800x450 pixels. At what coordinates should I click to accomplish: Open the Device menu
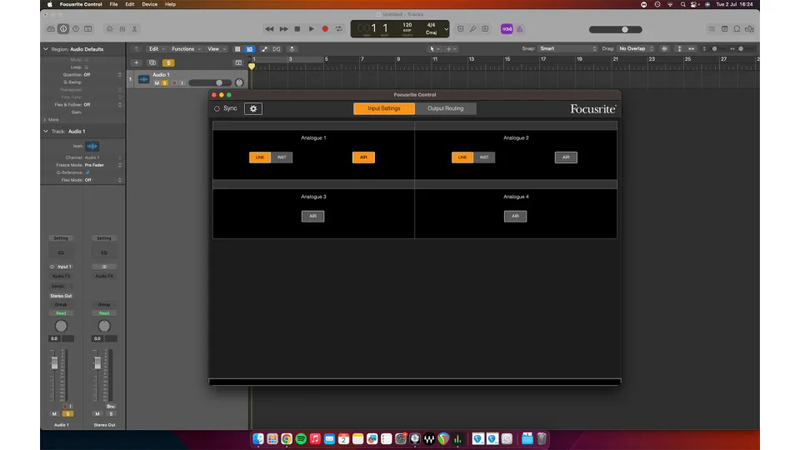149,4
